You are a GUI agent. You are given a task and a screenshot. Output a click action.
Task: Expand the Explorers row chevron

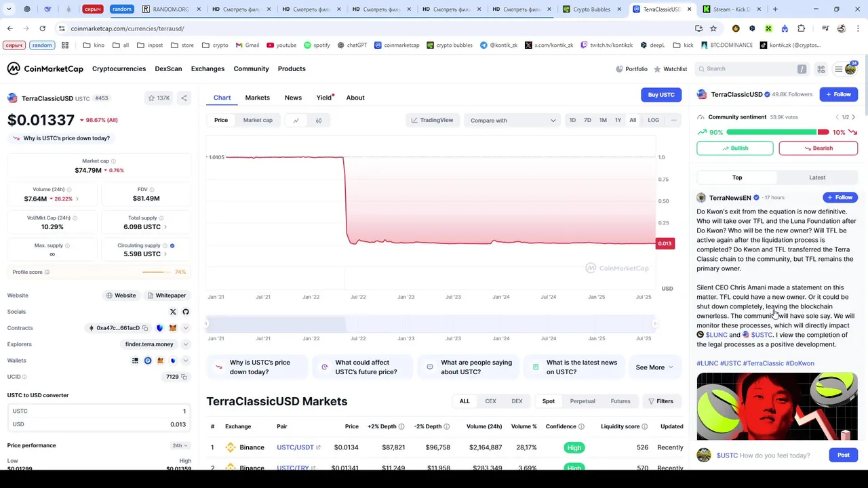(186, 344)
